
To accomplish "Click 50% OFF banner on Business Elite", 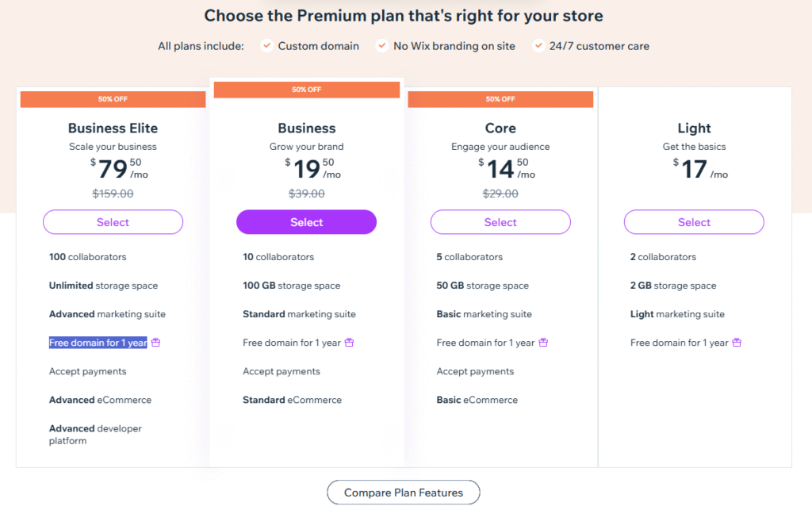I will pyautogui.click(x=113, y=99).
